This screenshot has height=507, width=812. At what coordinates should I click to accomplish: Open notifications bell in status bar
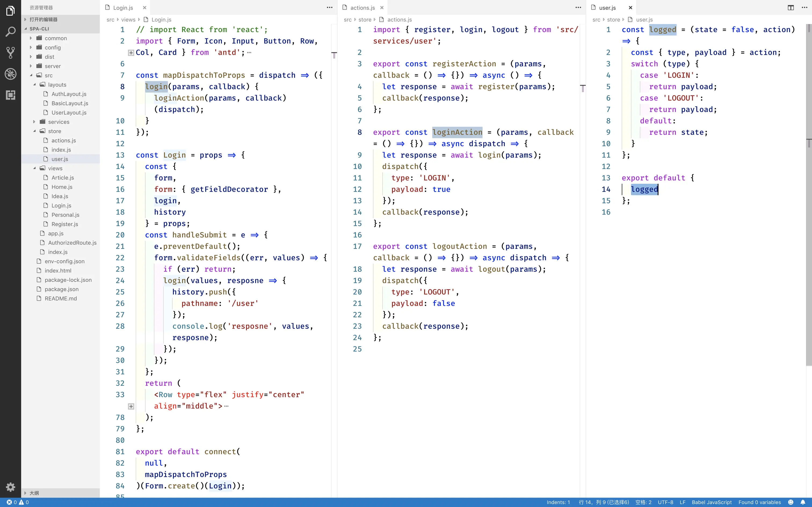point(803,502)
